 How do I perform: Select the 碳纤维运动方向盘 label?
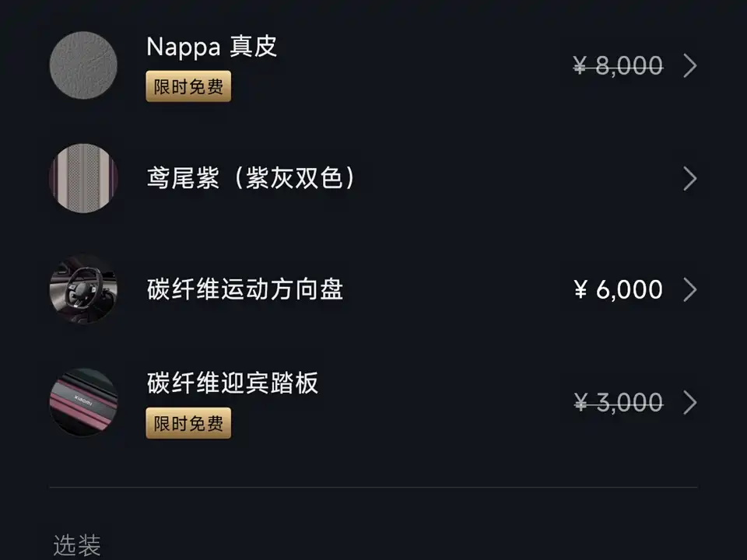click(x=245, y=290)
